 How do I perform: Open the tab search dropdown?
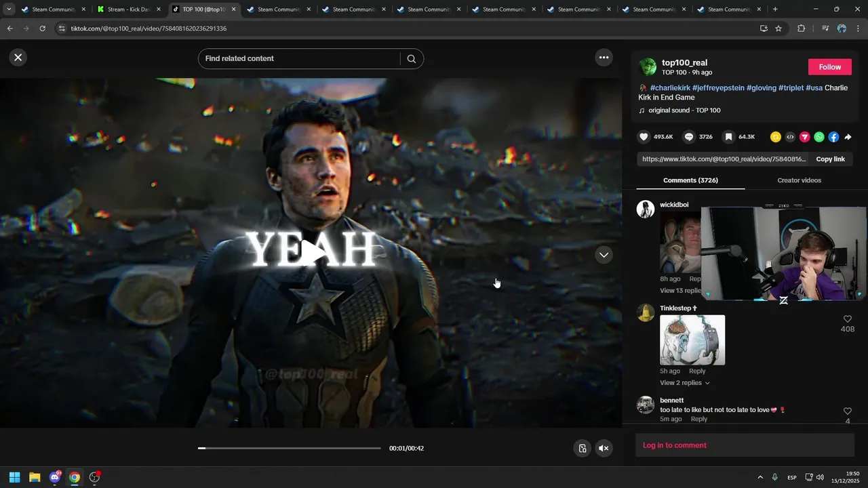(x=9, y=9)
